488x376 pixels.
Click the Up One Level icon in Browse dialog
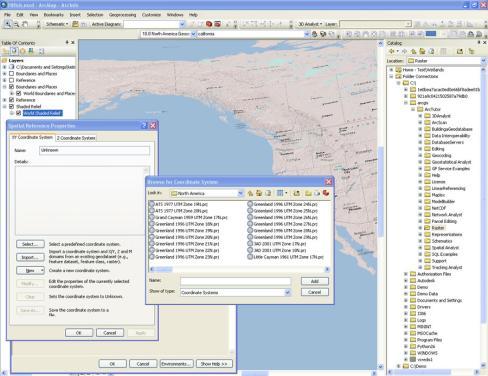(x=250, y=193)
